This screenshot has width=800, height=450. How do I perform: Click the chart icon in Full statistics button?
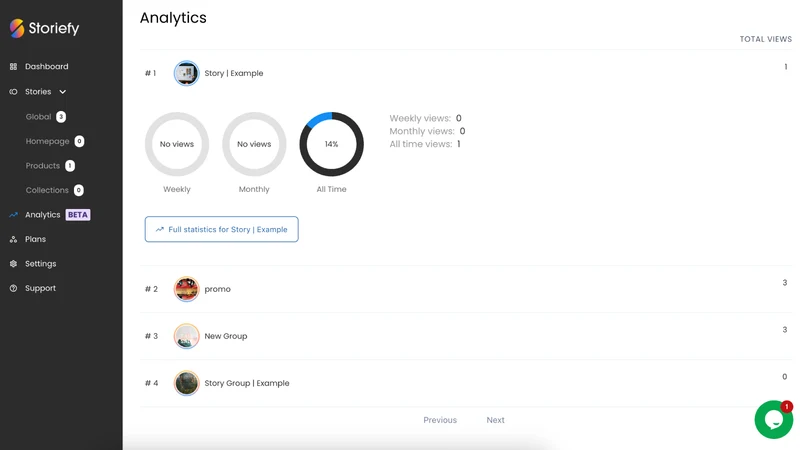pyautogui.click(x=160, y=230)
